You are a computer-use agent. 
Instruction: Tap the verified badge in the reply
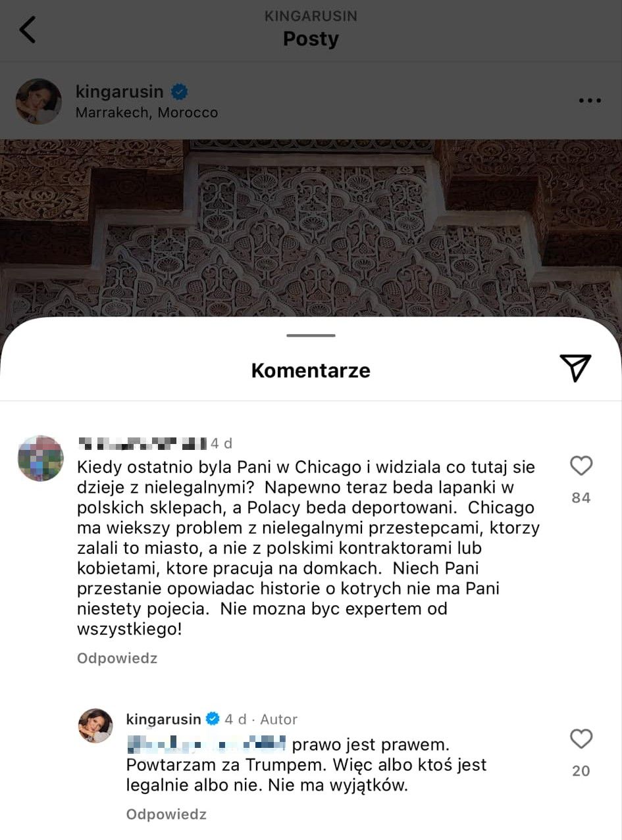[213, 719]
